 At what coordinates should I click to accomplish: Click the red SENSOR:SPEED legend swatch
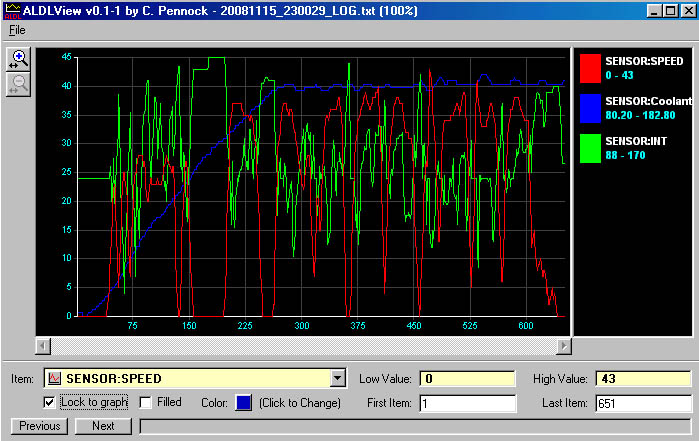coord(590,68)
